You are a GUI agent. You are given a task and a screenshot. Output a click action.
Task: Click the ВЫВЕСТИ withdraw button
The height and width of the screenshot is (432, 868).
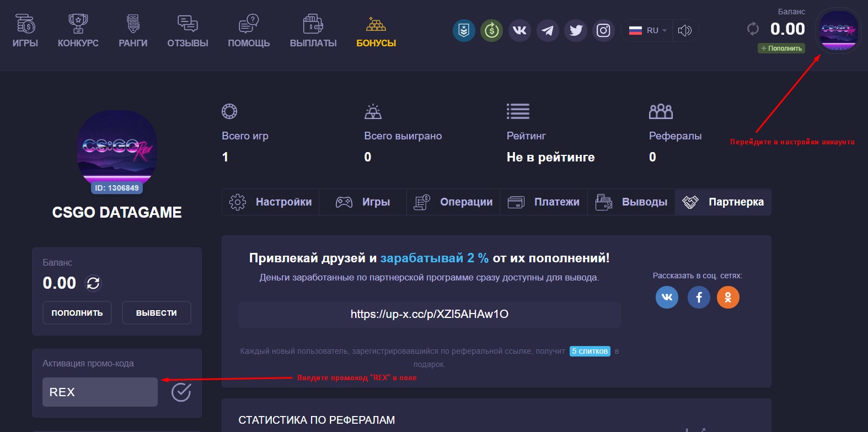[157, 312]
